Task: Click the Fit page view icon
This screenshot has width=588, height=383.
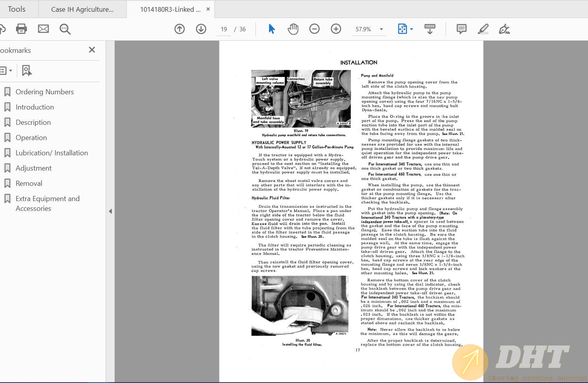Action: [402, 29]
